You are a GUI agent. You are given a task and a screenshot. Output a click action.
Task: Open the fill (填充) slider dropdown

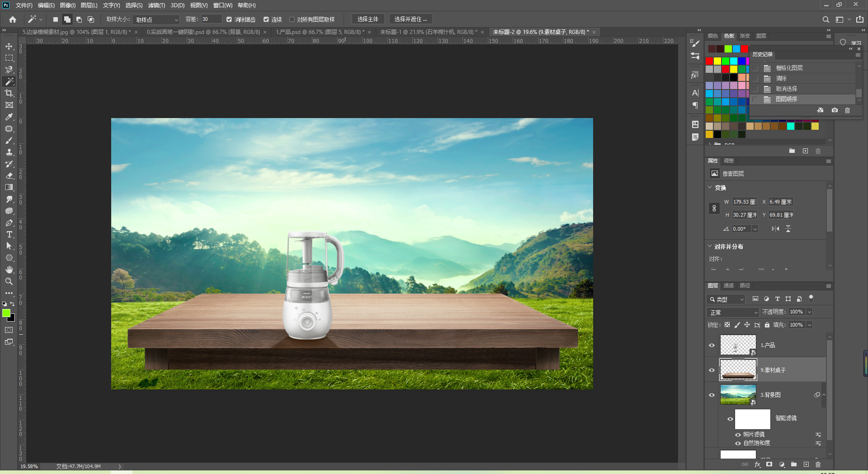[809, 325]
